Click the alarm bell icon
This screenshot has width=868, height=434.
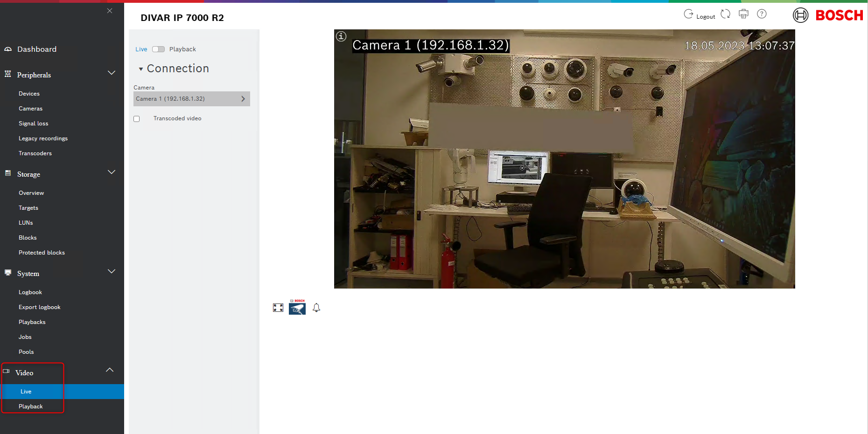(x=316, y=308)
